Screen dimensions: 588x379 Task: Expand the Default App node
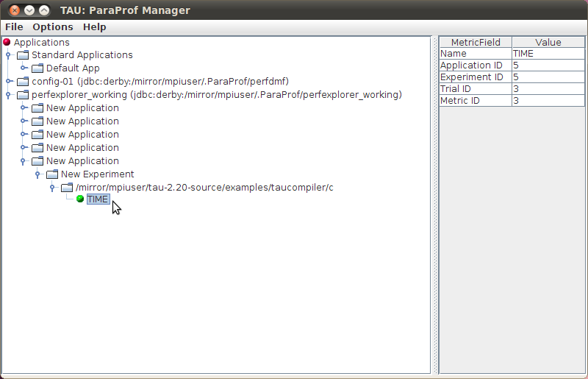click(x=24, y=68)
